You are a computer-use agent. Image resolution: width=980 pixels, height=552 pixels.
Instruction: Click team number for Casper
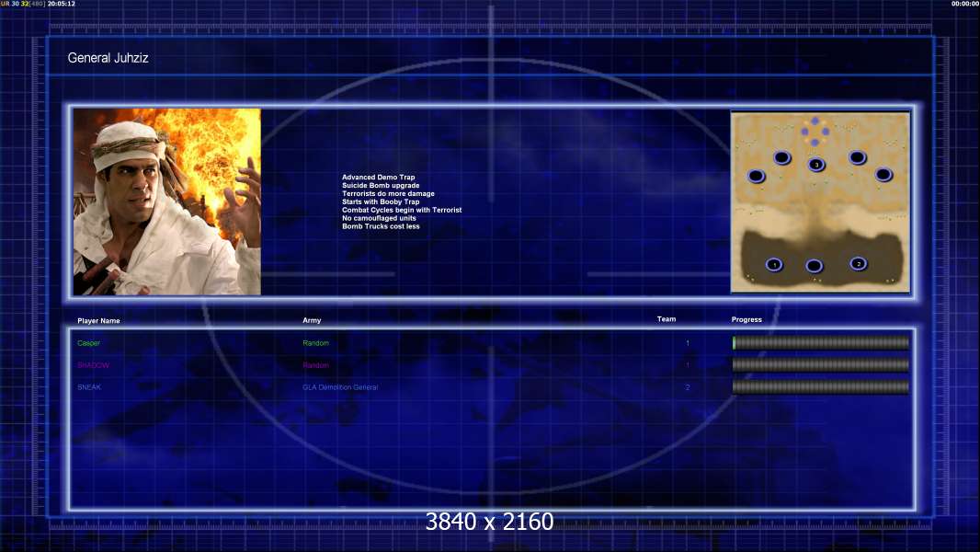click(x=688, y=343)
